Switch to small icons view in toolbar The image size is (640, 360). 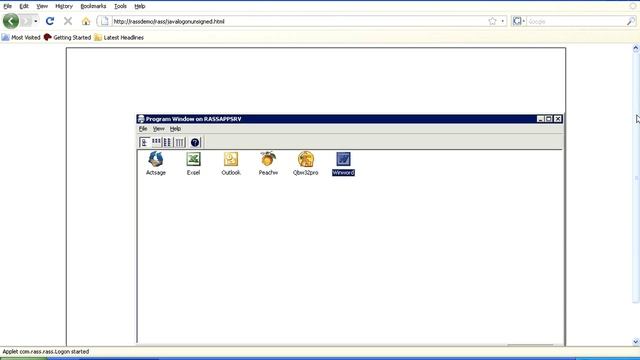coord(156,142)
